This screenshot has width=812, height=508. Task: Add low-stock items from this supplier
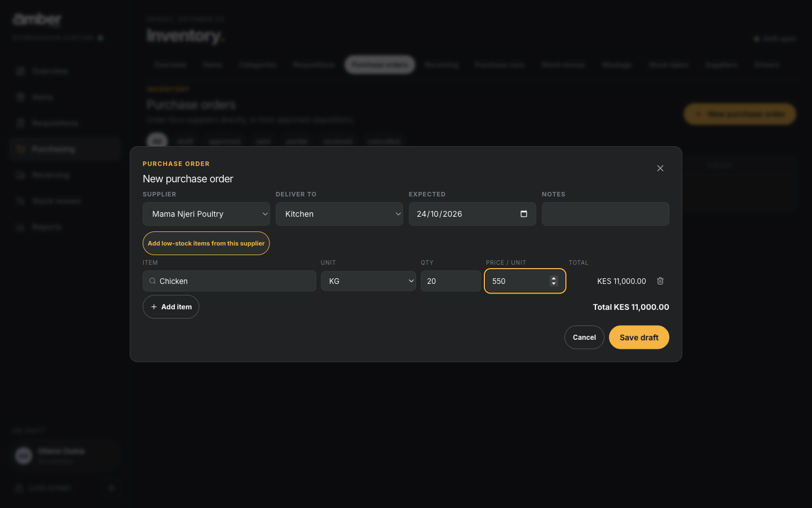(206, 243)
